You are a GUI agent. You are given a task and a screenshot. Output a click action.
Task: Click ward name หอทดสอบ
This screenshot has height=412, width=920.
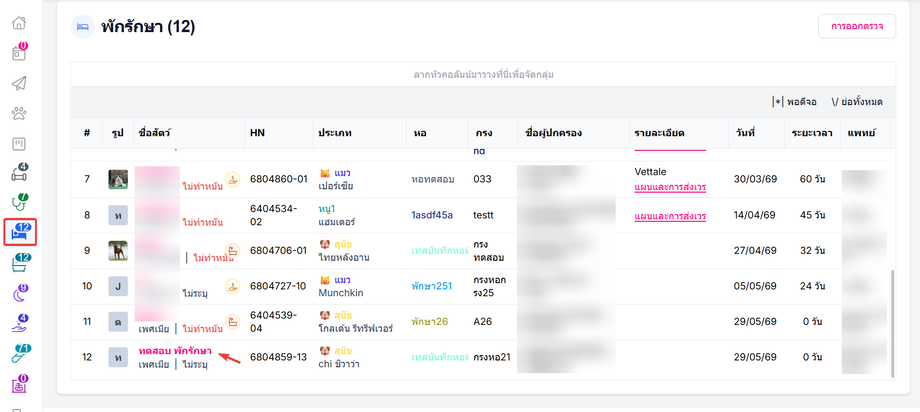click(x=433, y=179)
